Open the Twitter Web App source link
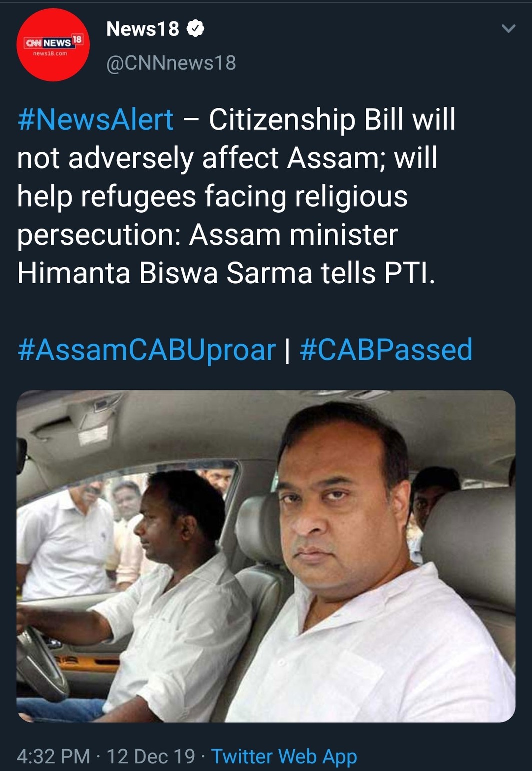This screenshot has width=532, height=771. (284, 756)
